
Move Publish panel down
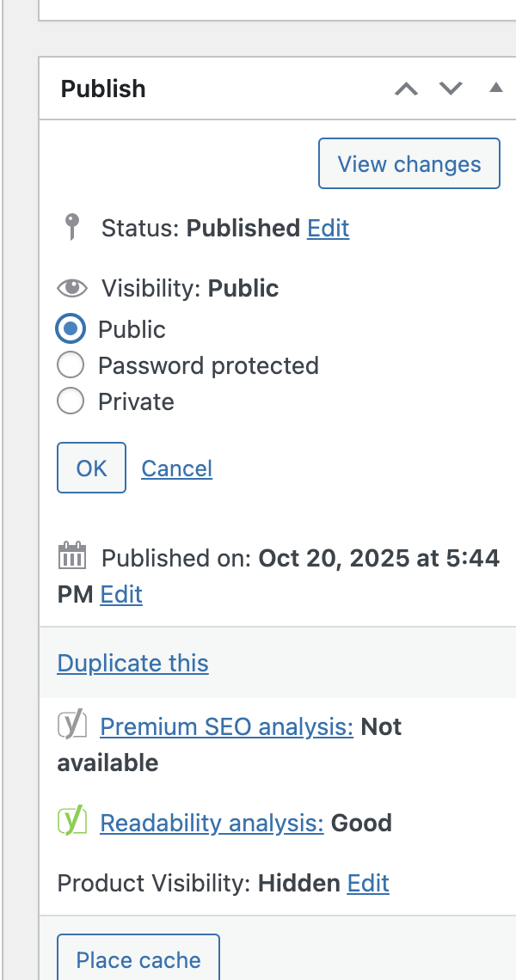(x=451, y=89)
